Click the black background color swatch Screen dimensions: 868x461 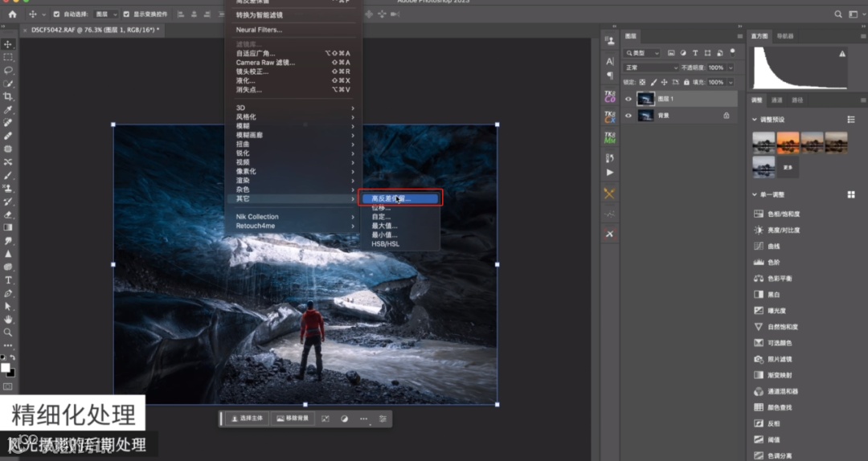click(11, 373)
